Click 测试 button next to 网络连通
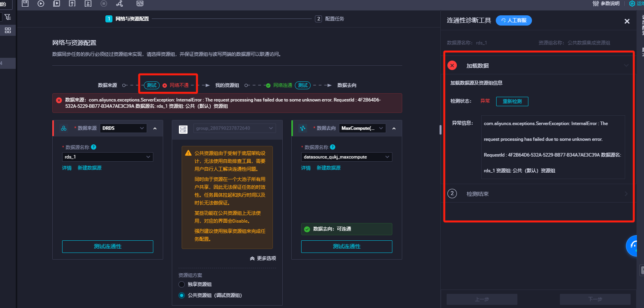 pos(303,85)
